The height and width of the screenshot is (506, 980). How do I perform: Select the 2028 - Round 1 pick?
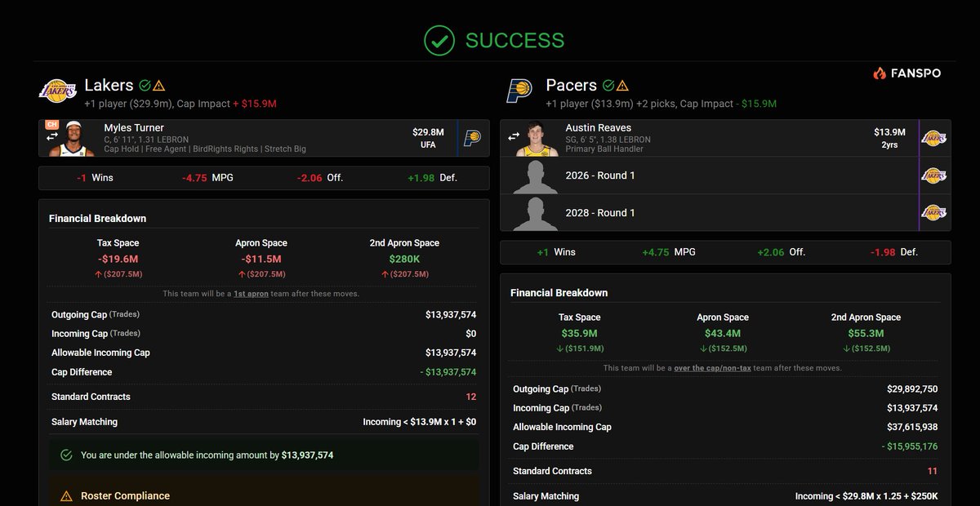(x=600, y=212)
